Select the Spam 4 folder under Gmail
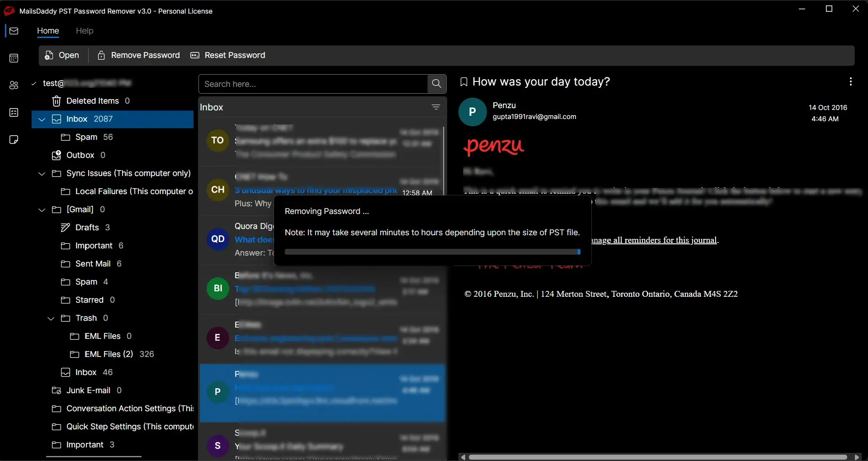The height and width of the screenshot is (461, 868). [113, 282]
